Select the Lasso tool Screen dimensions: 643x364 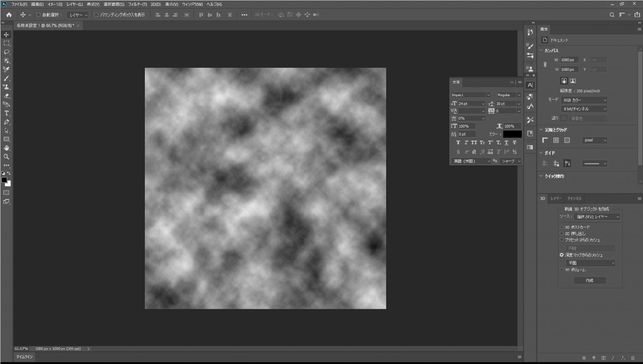click(6, 52)
